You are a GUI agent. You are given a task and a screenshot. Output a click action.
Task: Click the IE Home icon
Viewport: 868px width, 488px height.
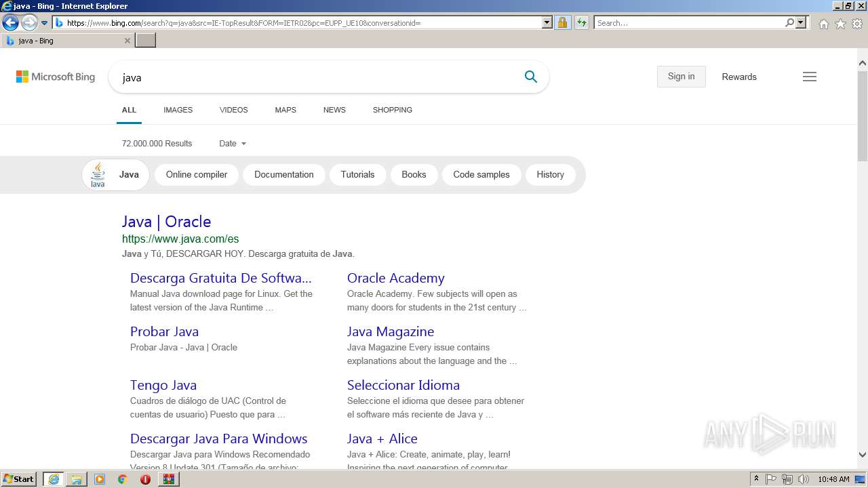[x=823, y=24]
